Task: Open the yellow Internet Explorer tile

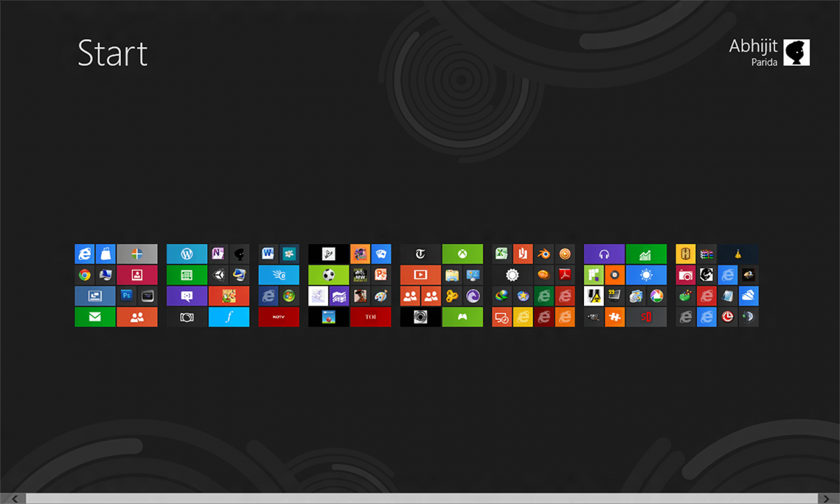Action: [523, 317]
